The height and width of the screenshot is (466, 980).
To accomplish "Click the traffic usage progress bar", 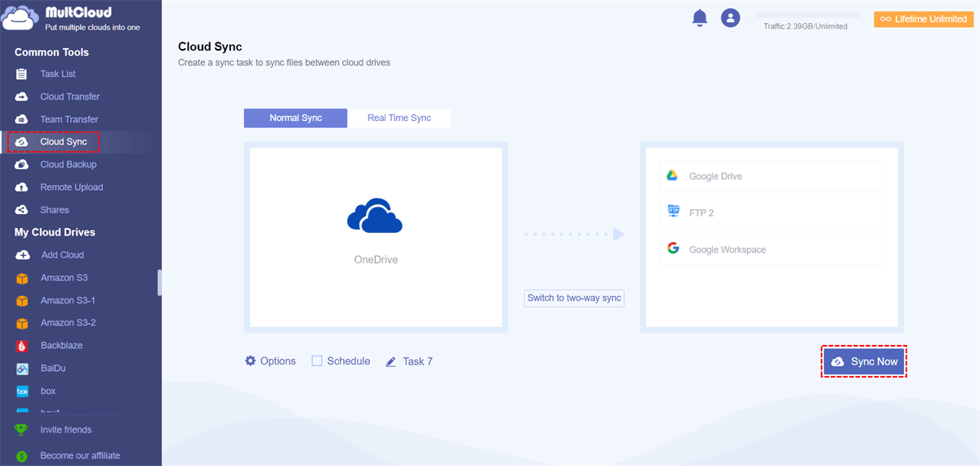I will (x=808, y=15).
